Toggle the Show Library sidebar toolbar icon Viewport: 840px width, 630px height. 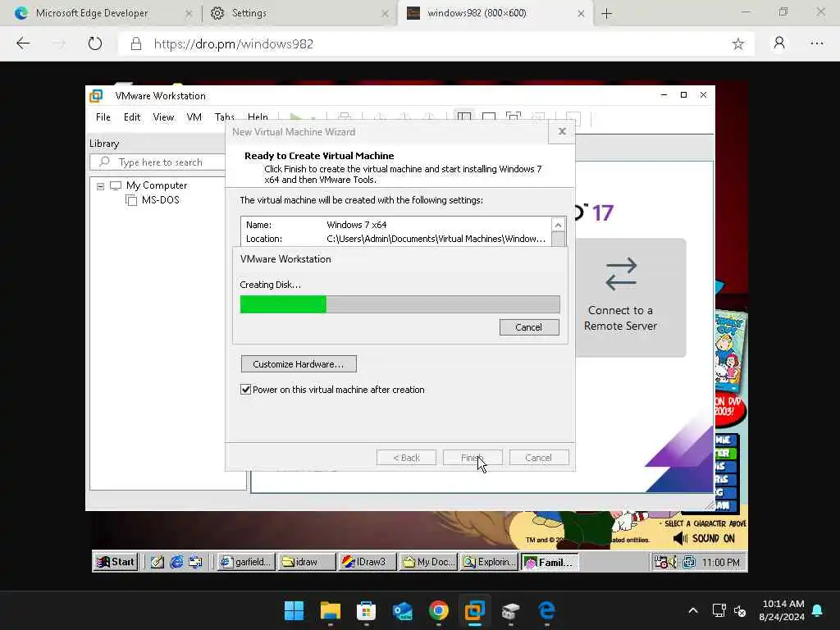[x=464, y=116]
